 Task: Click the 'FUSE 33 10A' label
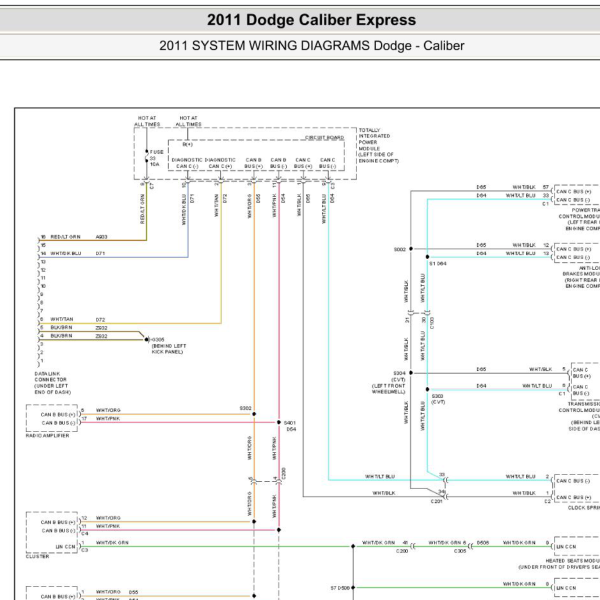tap(156, 158)
